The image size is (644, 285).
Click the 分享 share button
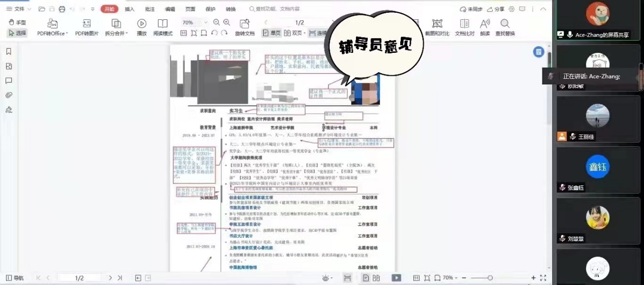[x=496, y=9]
